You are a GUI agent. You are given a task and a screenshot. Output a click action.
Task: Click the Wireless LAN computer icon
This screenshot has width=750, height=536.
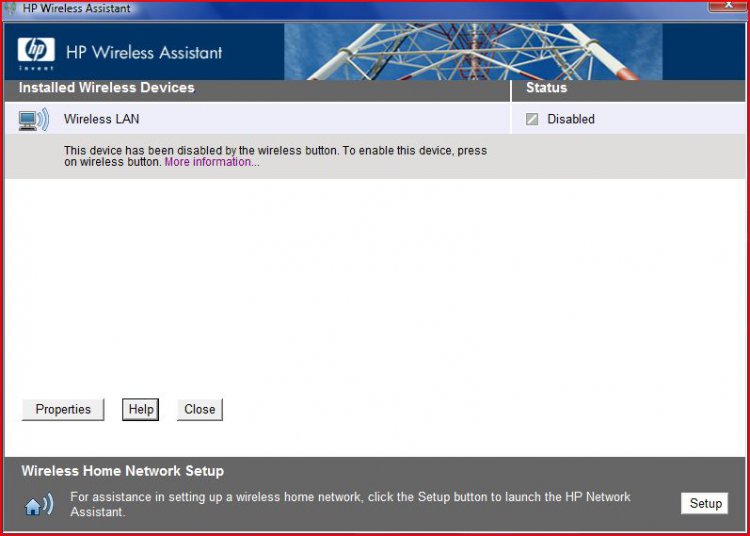point(33,119)
